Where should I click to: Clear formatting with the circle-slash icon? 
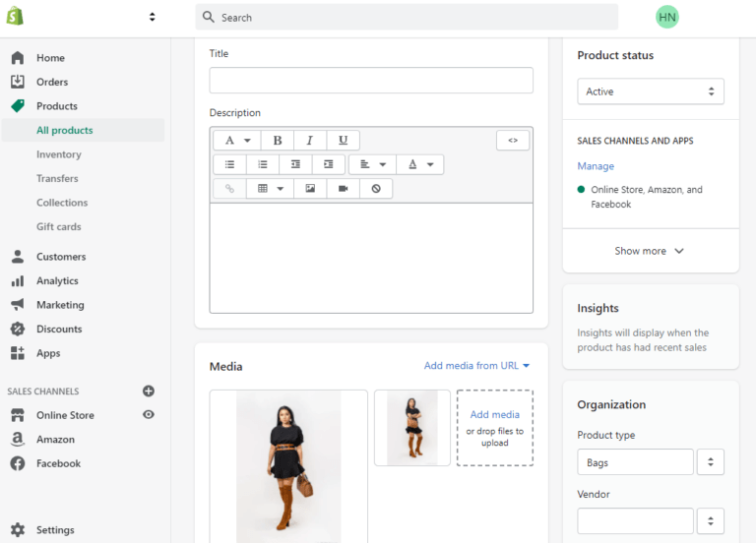coord(376,189)
